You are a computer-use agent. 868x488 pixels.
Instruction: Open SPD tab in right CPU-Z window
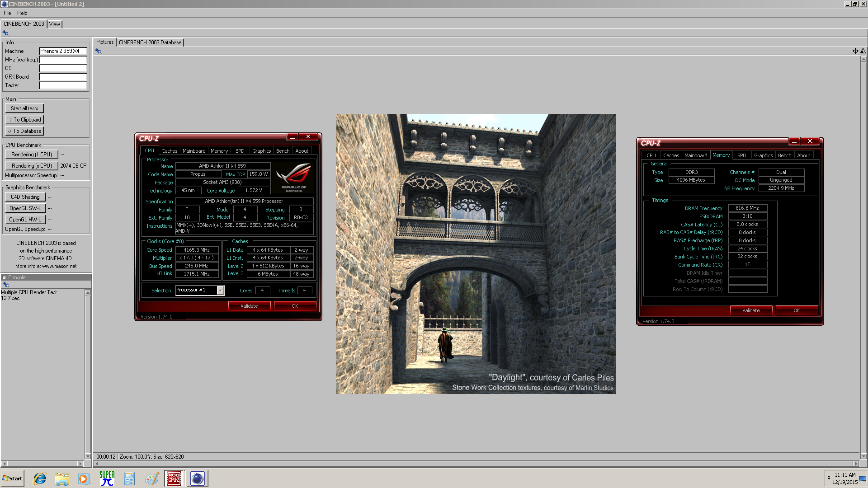pos(742,155)
